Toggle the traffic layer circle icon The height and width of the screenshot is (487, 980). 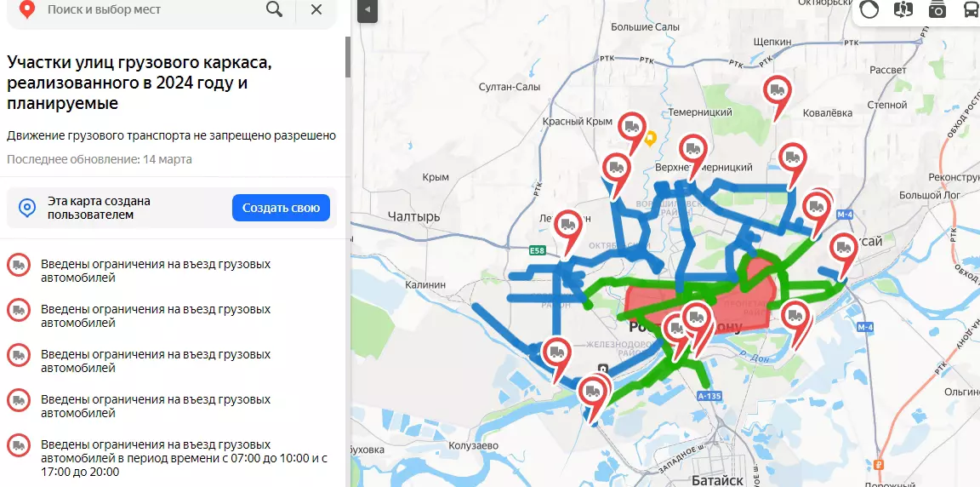click(869, 10)
